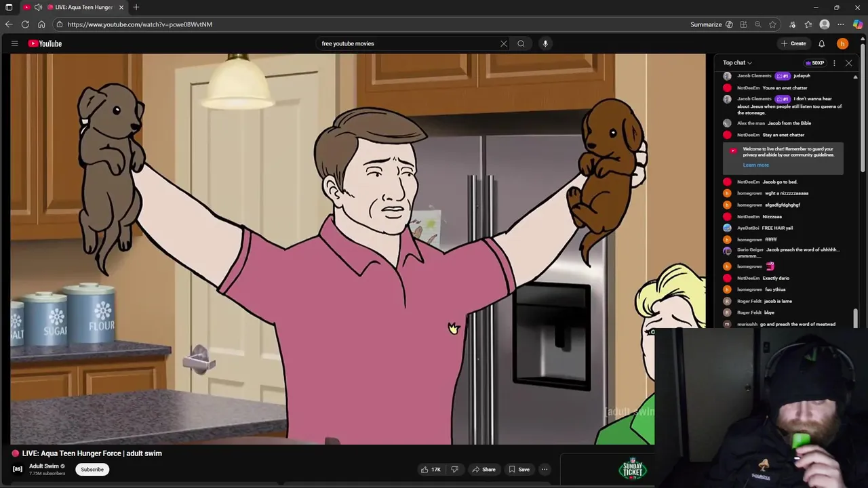This screenshot has width=868, height=488.
Task: Open the tab actions menu
Action: 9,7
